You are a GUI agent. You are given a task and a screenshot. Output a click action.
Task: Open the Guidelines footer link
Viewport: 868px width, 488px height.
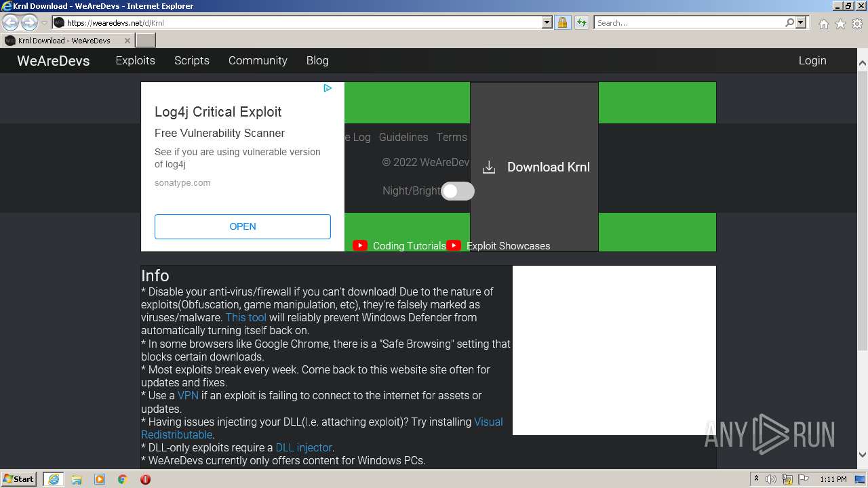pyautogui.click(x=403, y=137)
